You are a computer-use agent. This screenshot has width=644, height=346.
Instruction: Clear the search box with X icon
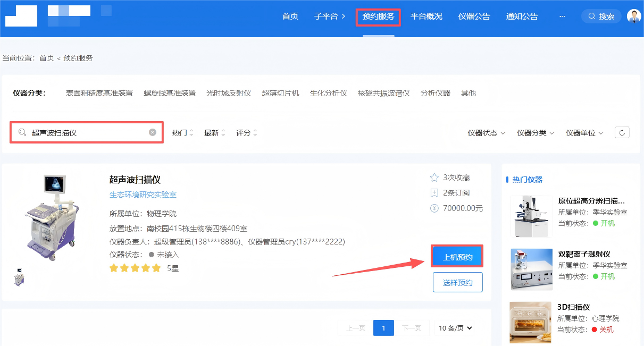[153, 132]
